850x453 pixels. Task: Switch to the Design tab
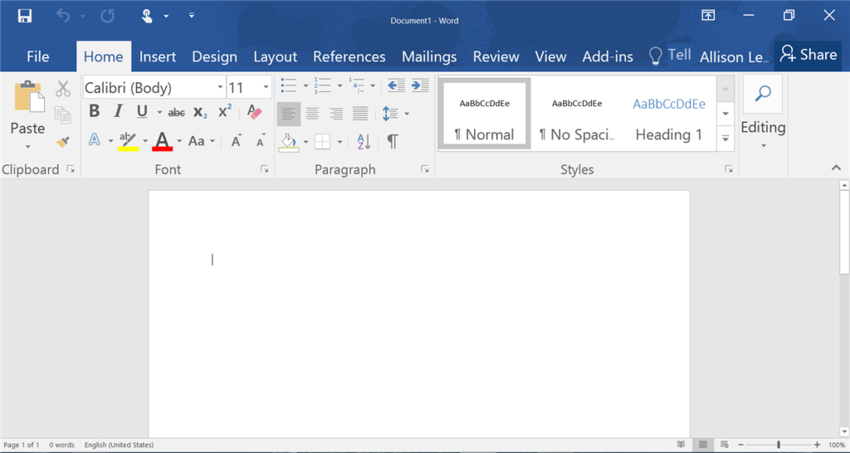point(214,56)
